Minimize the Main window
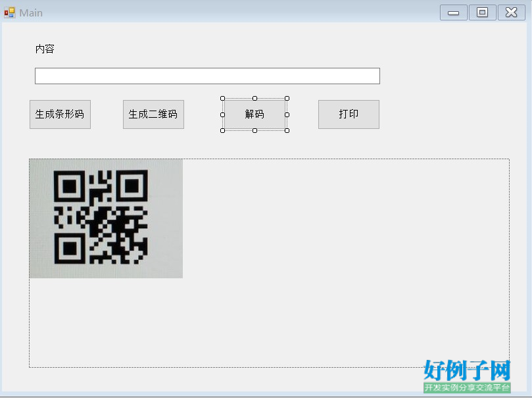The image size is (532, 400). coord(454,12)
